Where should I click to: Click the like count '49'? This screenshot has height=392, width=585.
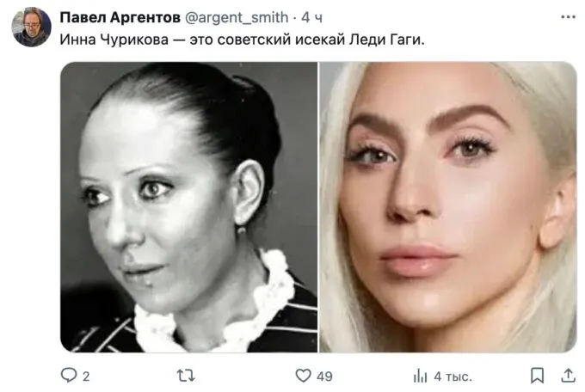pyautogui.click(x=324, y=377)
